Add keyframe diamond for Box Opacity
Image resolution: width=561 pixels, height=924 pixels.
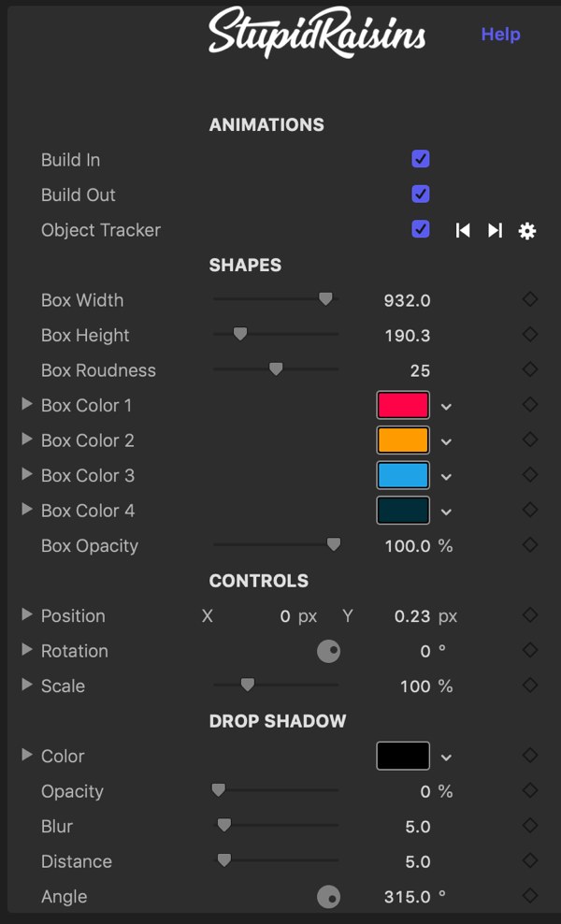coord(530,545)
